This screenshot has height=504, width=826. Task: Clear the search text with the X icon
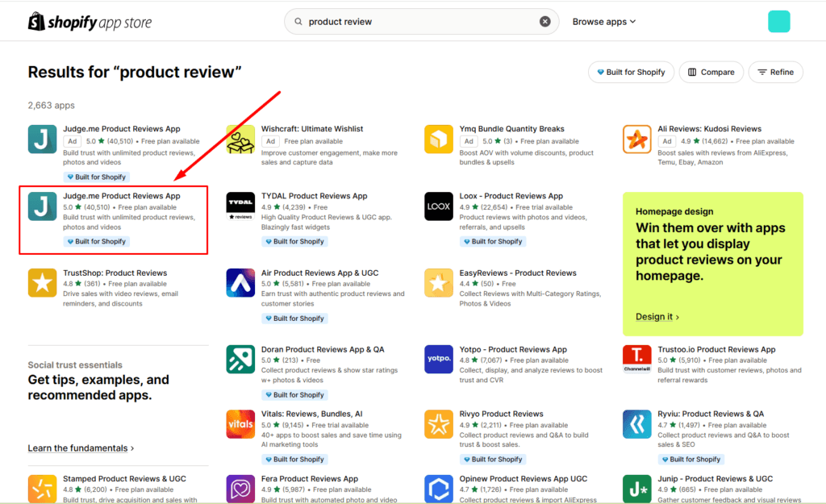coord(544,22)
